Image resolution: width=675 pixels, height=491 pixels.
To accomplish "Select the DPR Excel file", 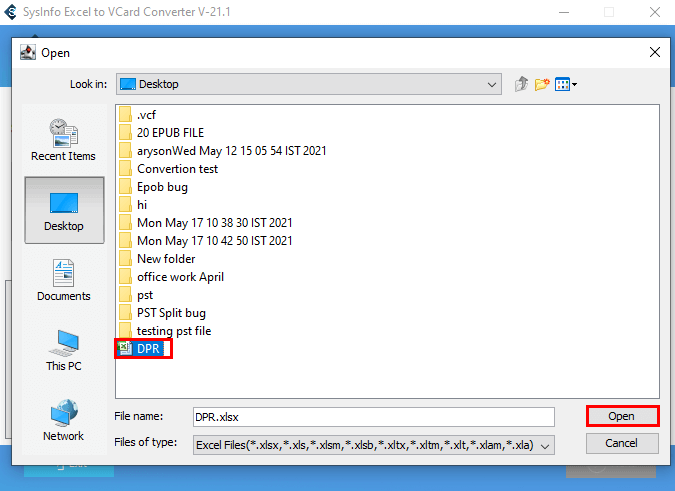I will point(143,349).
